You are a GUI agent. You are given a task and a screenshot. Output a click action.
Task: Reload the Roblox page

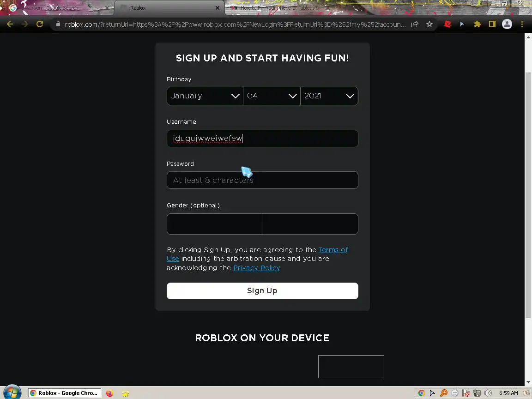coord(40,24)
